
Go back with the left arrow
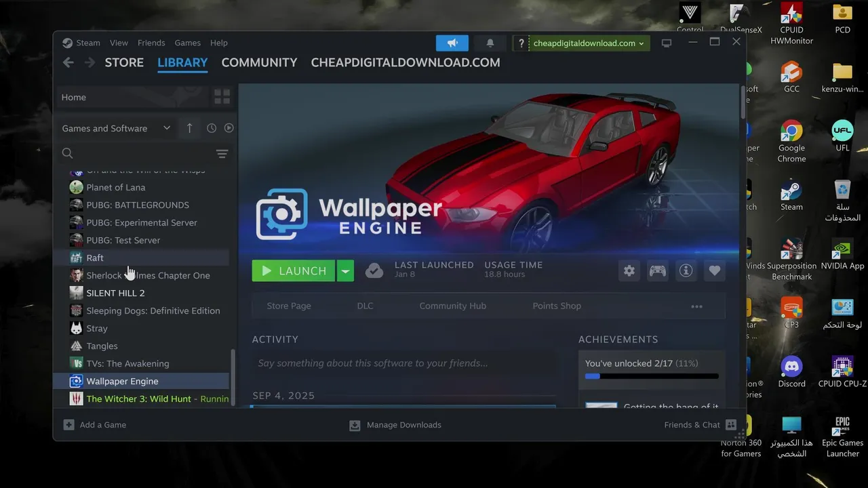[68, 62]
